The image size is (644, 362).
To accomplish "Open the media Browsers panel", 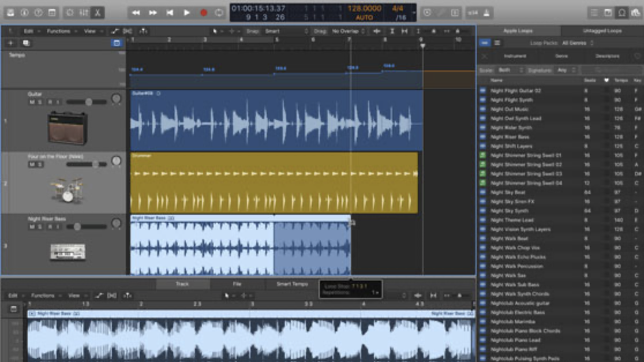I will click(x=635, y=13).
